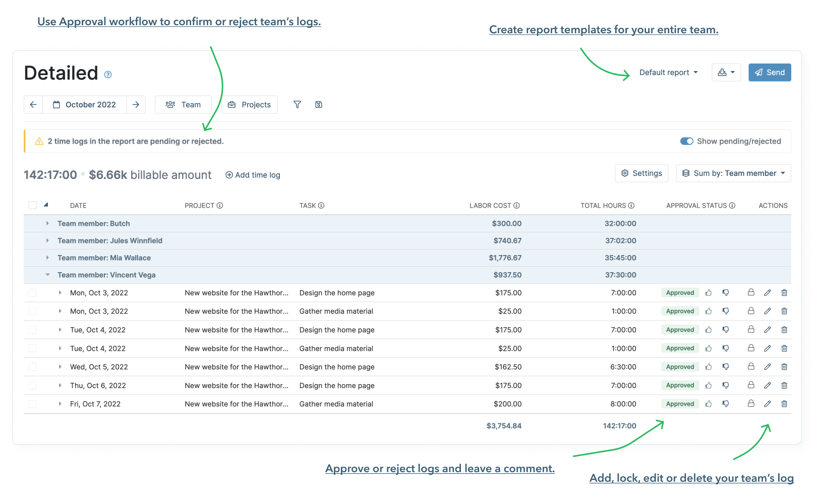
Task: Expand Team member: Jules Winnfield group
Action: pyautogui.click(x=47, y=240)
